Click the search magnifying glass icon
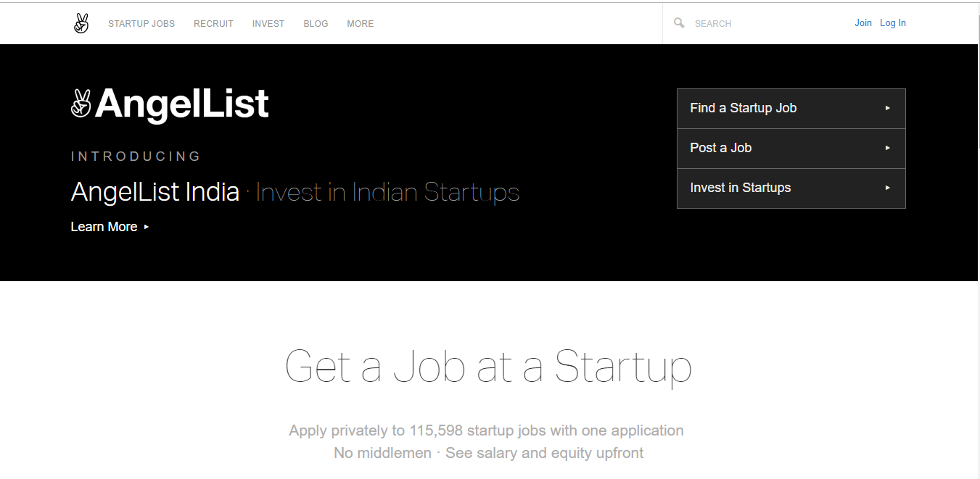The image size is (980, 479). [679, 23]
